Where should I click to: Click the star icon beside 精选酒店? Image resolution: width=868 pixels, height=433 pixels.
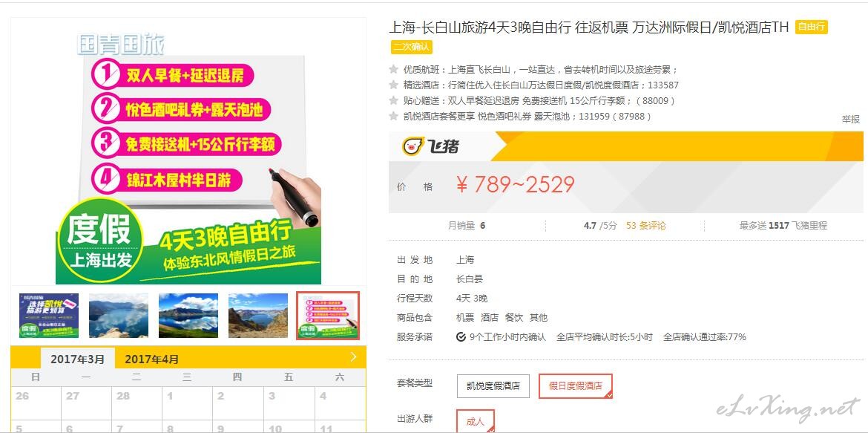(394, 85)
